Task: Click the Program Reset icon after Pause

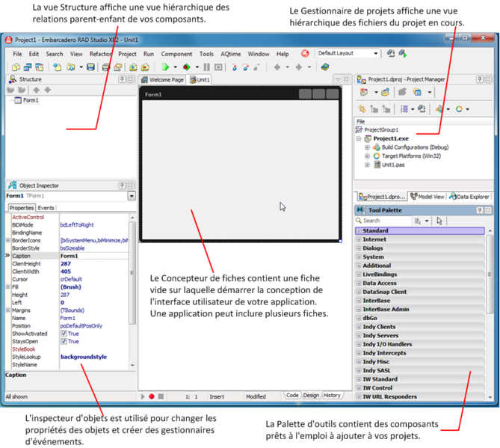Action: tap(218, 67)
